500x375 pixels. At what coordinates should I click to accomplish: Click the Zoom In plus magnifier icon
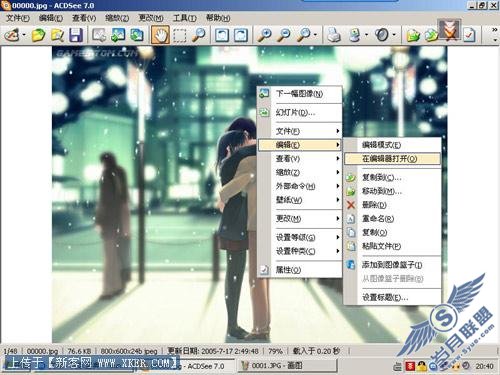(x=265, y=35)
